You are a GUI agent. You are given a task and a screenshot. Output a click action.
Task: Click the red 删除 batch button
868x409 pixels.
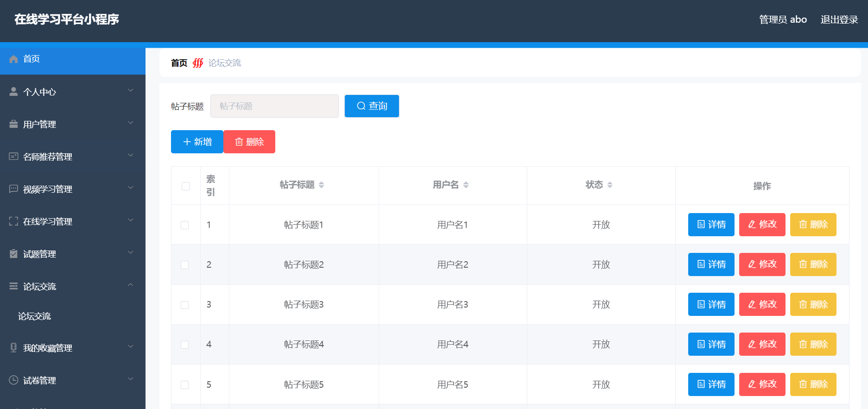coord(249,142)
